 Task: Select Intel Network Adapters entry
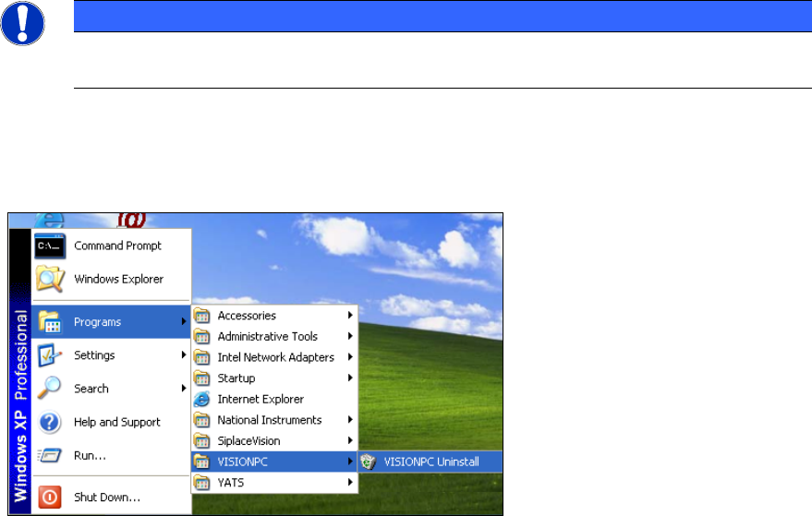tap(274, 357)
